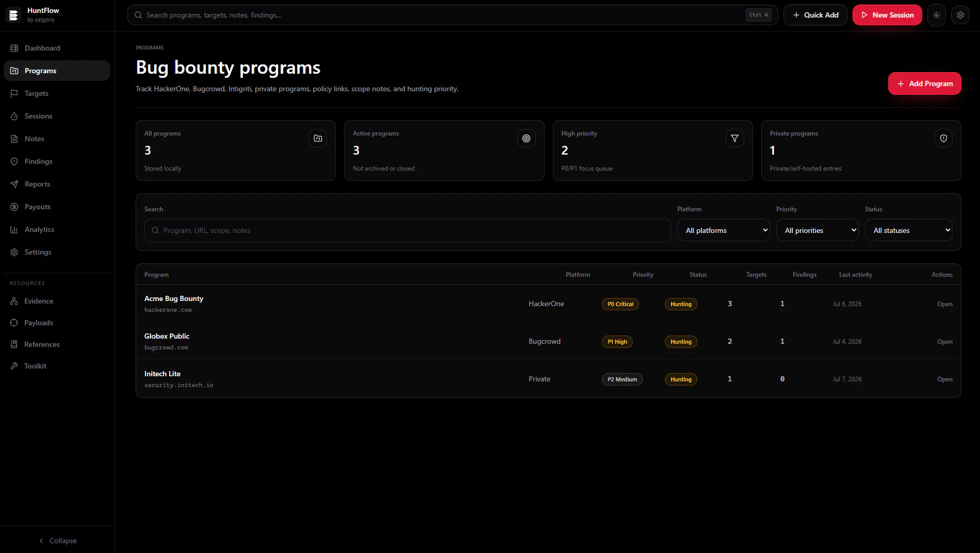The image size is (980, 553).
Task: Click the Private programs shield icon
Action: click(943, 138)
